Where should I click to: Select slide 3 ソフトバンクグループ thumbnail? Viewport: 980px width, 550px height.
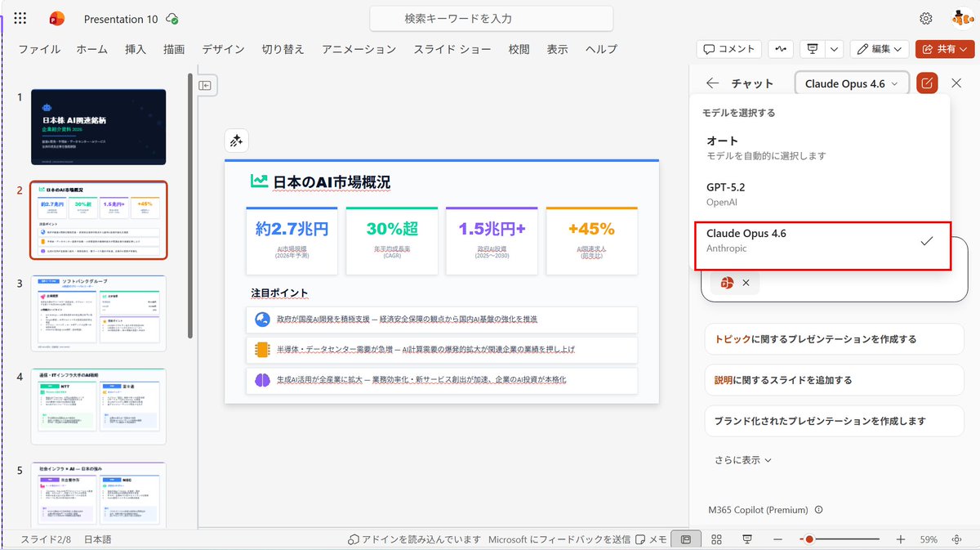click(x=98, y=313)
